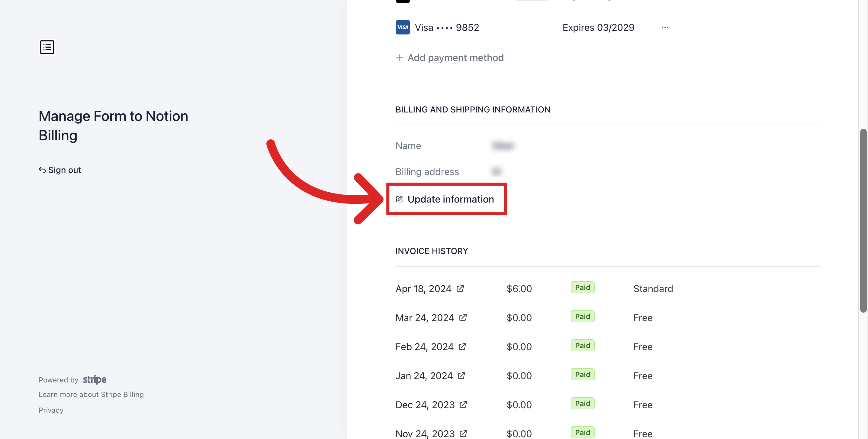Viewport: 868px width, 439px height.
Task: Click the Paid badge for Feb 24, 2024
Action: pos(583,346)
